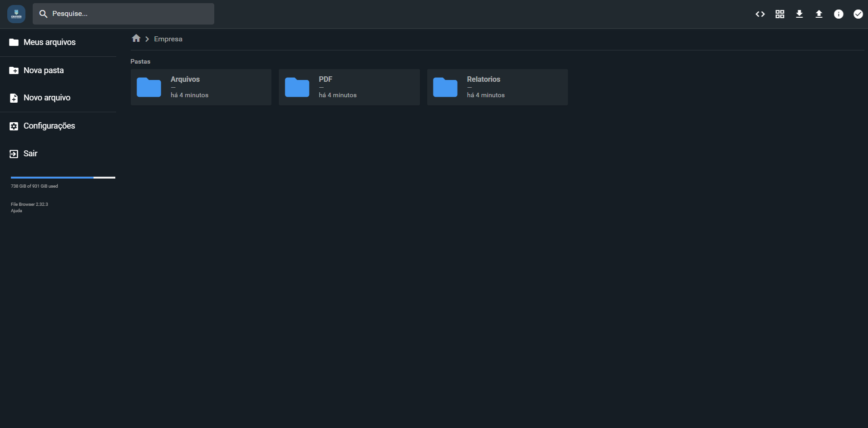Switch view mode with grid icon
Screen dimensions: 868x428
[779, 14]
